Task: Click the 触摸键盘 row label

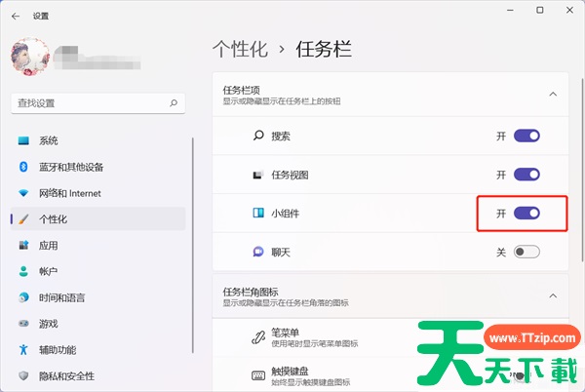Action: [290, 372]
